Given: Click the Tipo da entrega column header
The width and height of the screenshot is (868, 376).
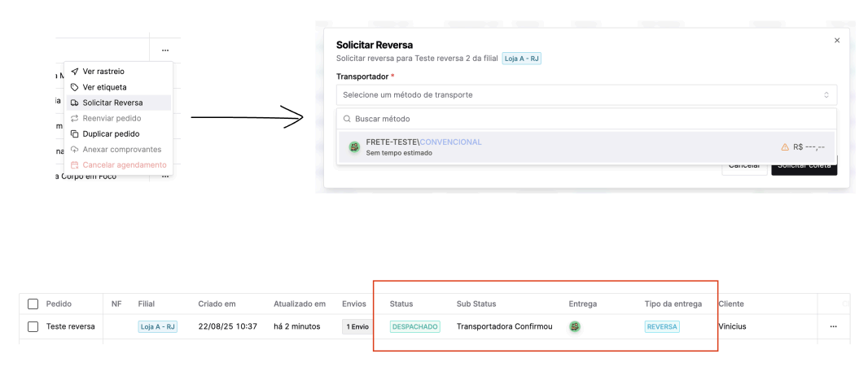Looking at the screenshot, I should pyautogui.click(x=673, y=304).
